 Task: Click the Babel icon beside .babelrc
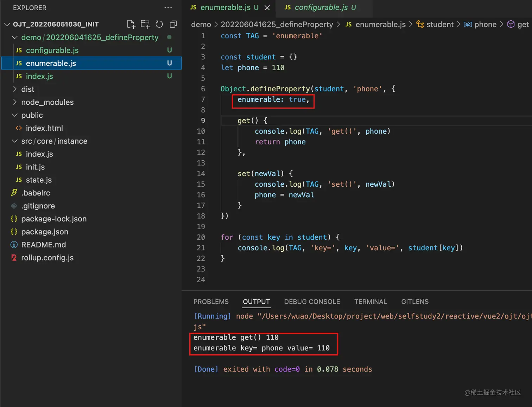tap(14, 193)
